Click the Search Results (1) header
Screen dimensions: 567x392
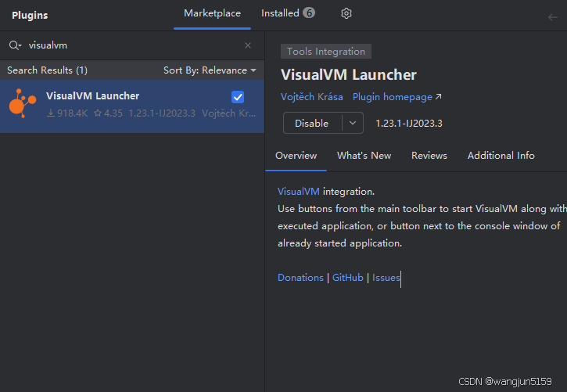(48, 70)
